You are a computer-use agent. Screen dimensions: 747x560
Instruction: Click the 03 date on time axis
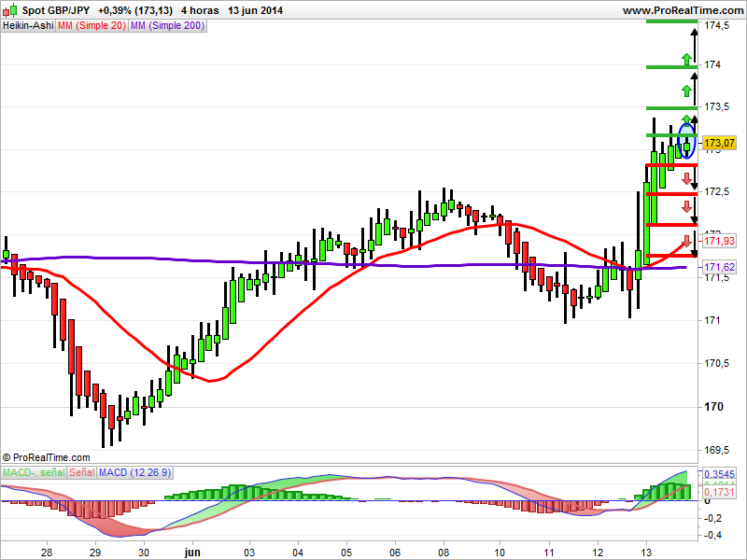point(249,553)
